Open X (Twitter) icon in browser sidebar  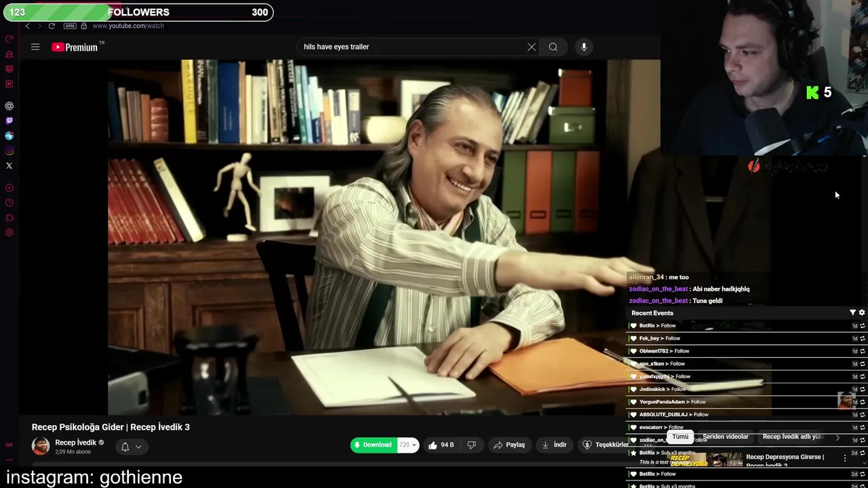pyautogui.click(x=9, y=165)
